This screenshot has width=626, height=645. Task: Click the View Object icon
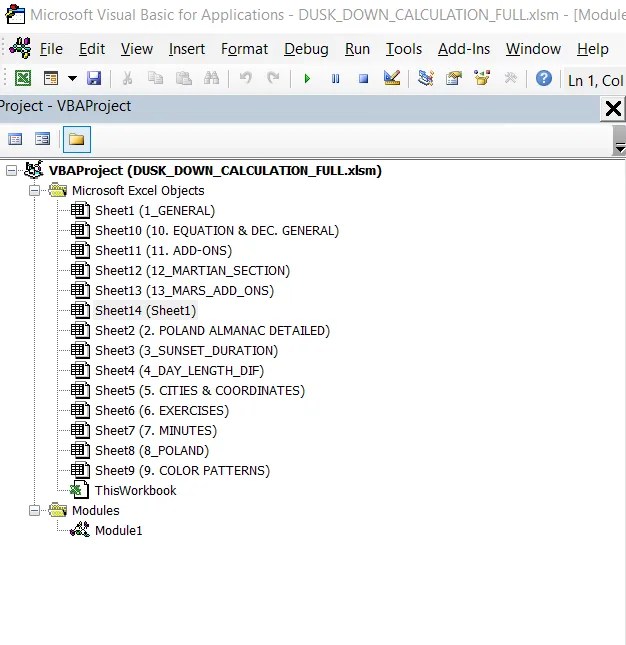[42, 139]
